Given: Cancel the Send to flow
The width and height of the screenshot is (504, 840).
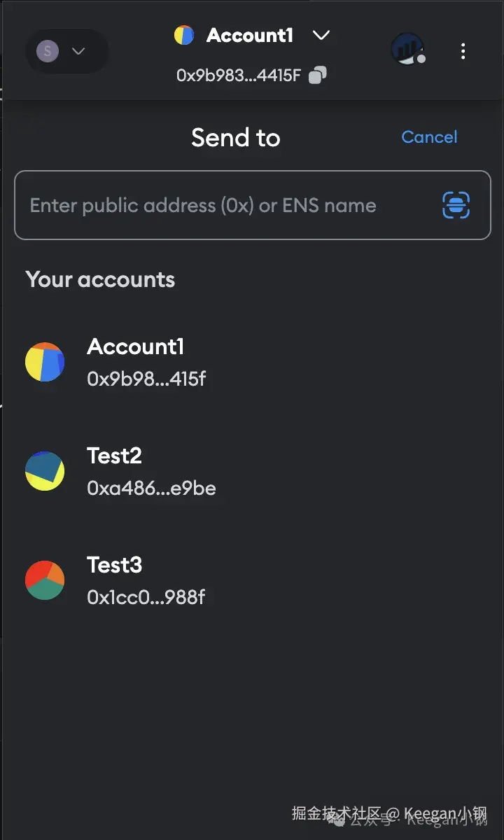Looking at the screenshot, I should pos(429,137).
